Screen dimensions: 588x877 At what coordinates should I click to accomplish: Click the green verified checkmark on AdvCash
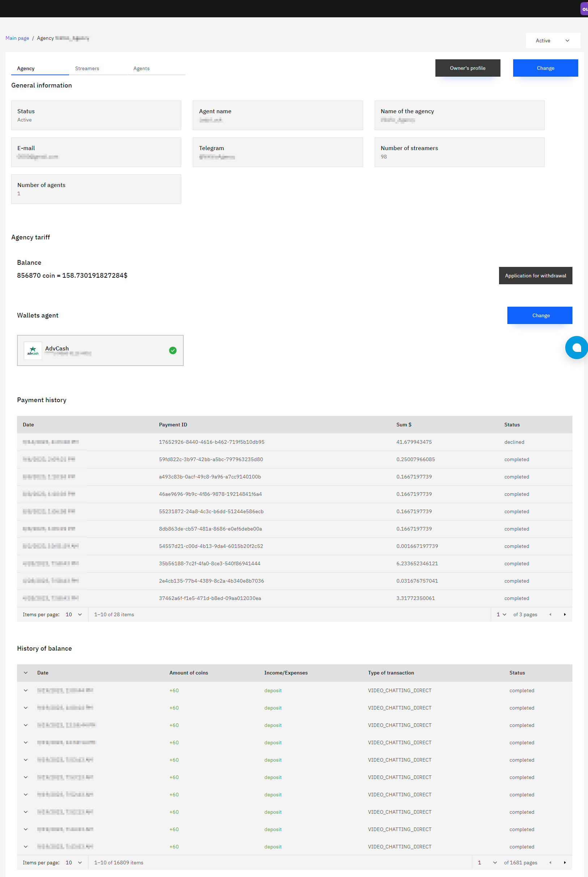[172, 350]
